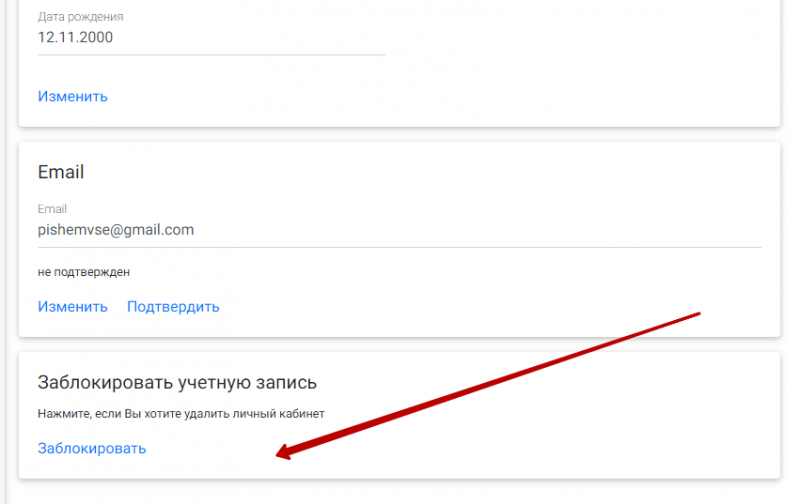Open "Подтвердить" to verify the email
Screen dimensions: 800x504
[x=173, y=307]
